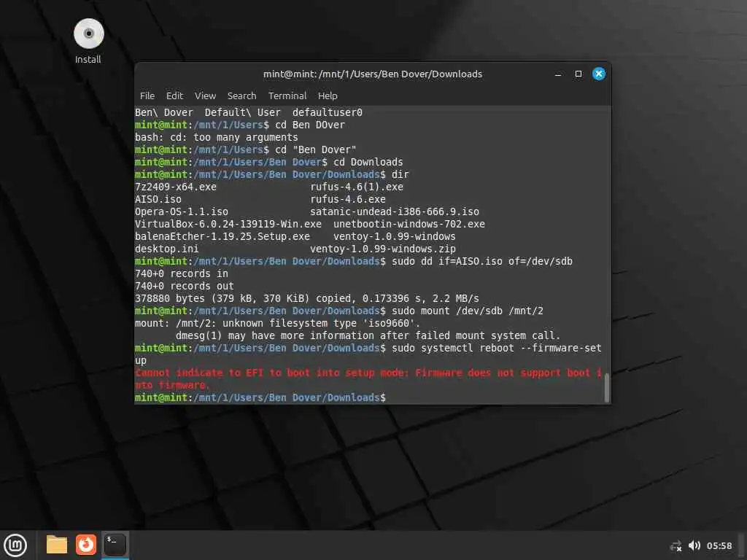Viewport: 747px width, 560px height.
Task: Open the network connection tray icon
Action: pos(676,545)
